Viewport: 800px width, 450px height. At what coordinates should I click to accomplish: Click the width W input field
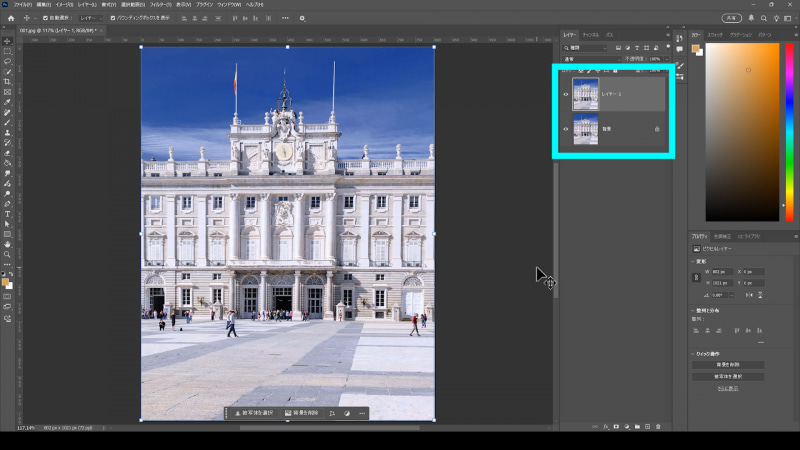click(x=724, y=271)
